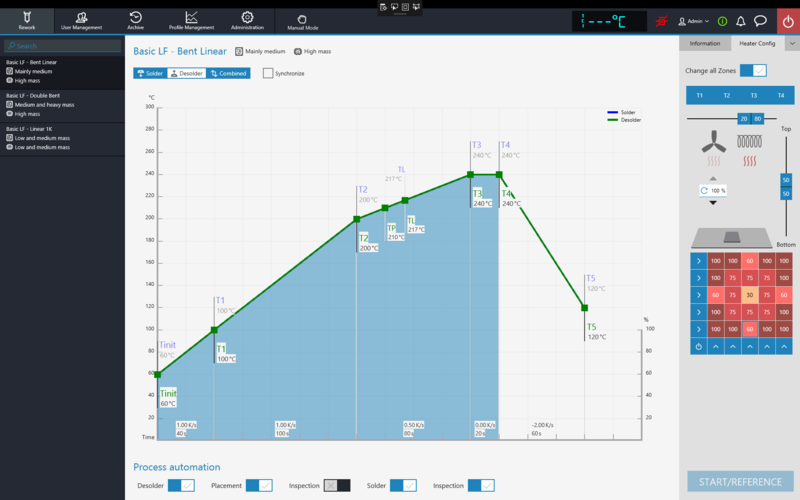800x500 pixels.
Task: Toggle the Desolder automation switch
Action: click(181, 485)
